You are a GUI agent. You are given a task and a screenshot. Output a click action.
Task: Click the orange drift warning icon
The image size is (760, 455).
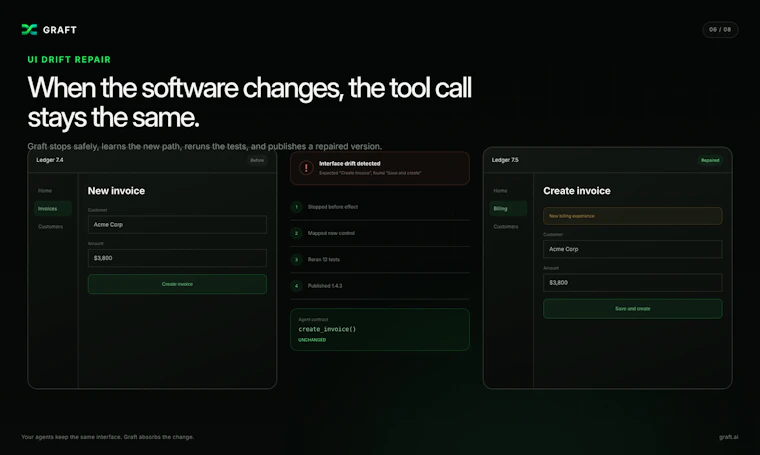(x=306, y=168)
